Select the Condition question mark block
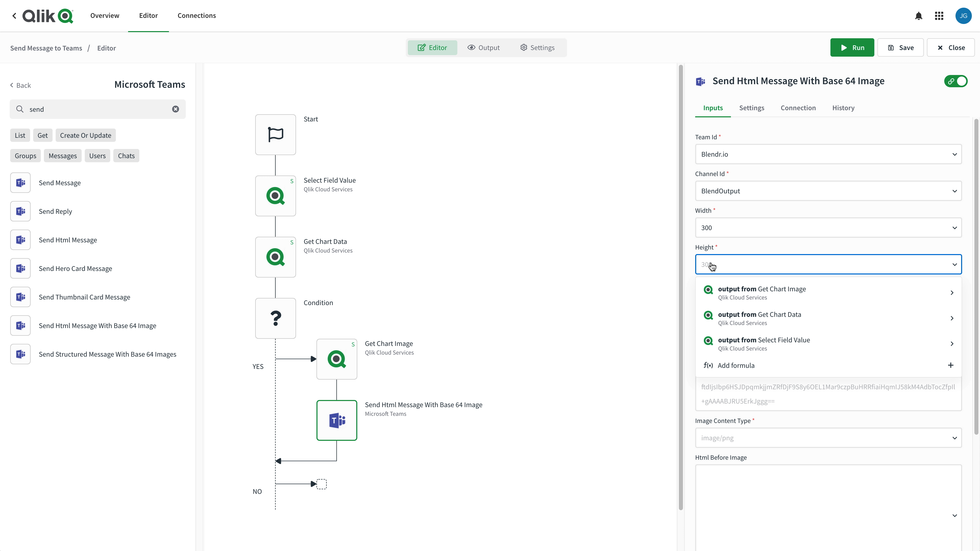 tap(275, 318)
